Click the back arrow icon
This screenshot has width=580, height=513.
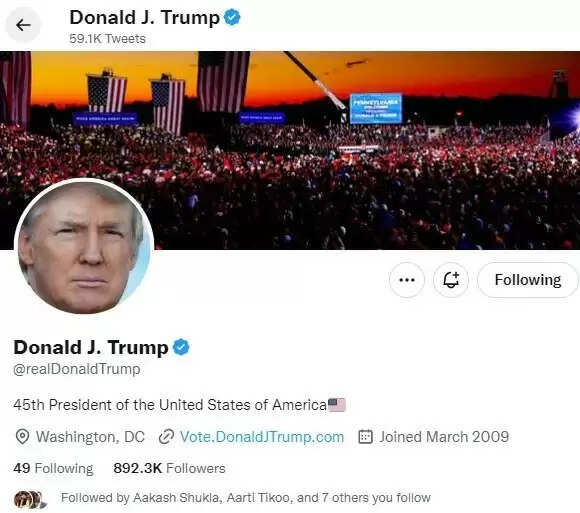pyautogui.click(x=23, y=25)
